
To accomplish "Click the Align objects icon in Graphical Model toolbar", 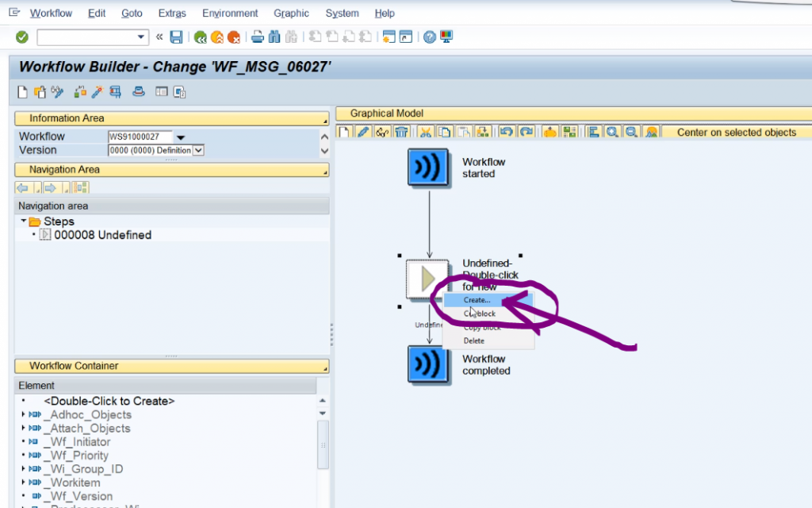I will pos(593,133).
